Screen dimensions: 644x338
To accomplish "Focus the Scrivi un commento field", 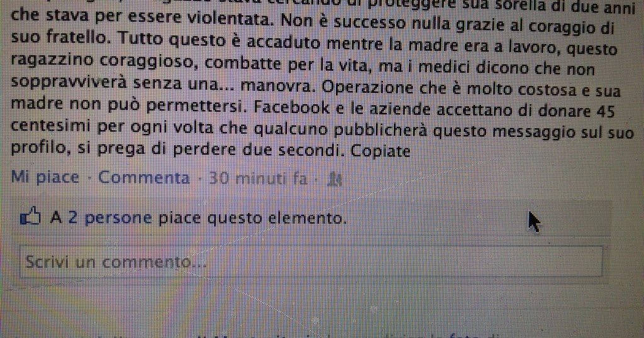I will pyautogui.click(x=311, y=261).
